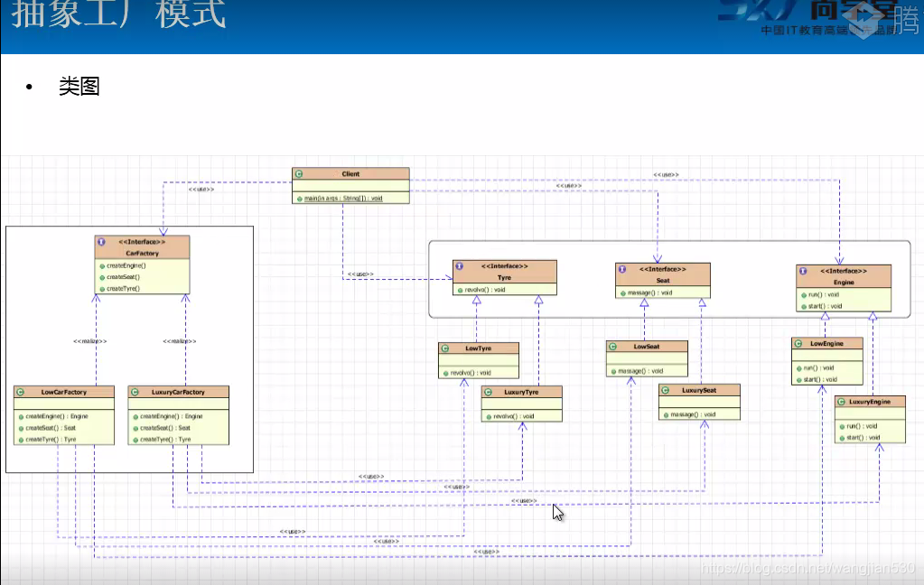Select the Seat interface name
The height and width of the screenshot is (585, 924).
(x=663, y=281)
